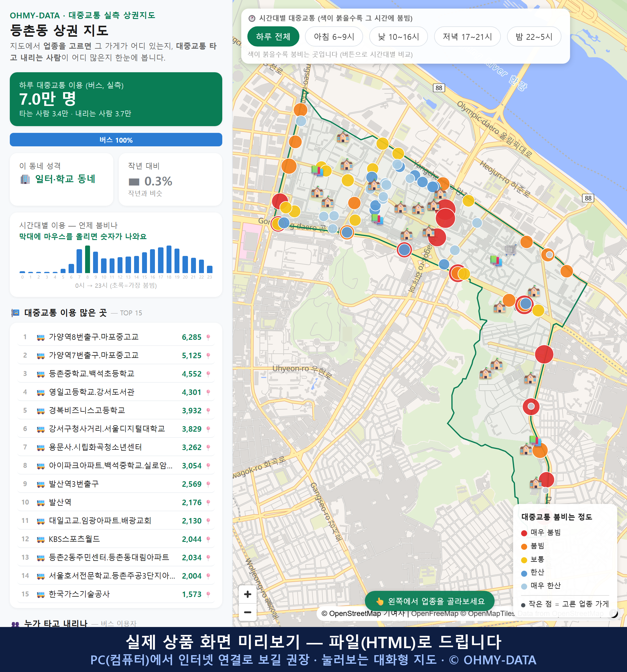Click the 매우 붐빔 red legend swatch
This screenshot has width=627, height=672.
(x=524, y=533)
